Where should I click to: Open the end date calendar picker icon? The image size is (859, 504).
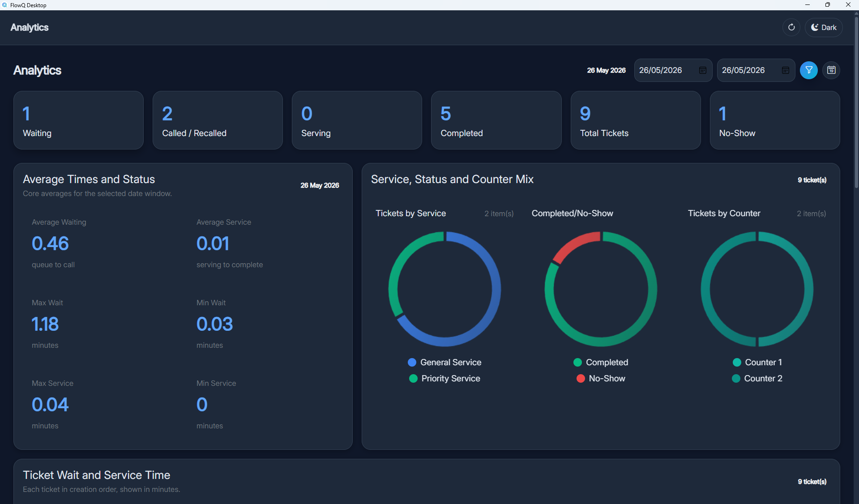click(x=785, y=70)
